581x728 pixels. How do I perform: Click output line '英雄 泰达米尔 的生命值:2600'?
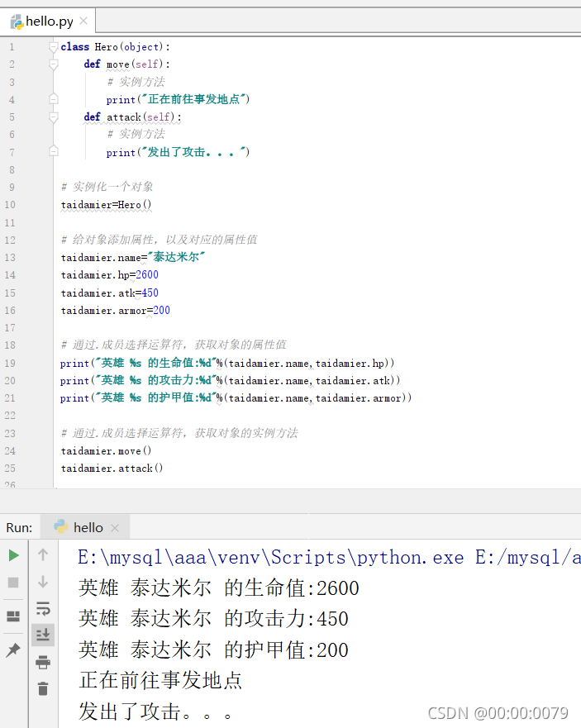pos(219,588)
